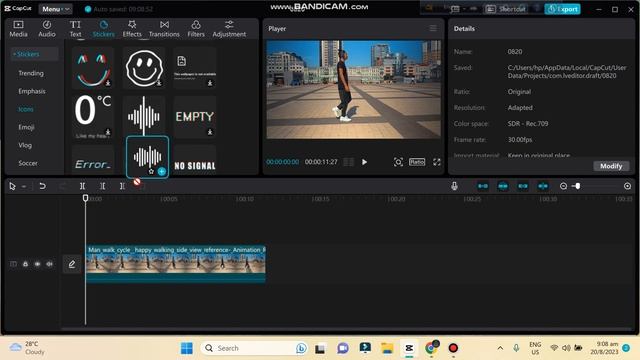Select the tall audio waveform sticker

(x=144, y=116)
